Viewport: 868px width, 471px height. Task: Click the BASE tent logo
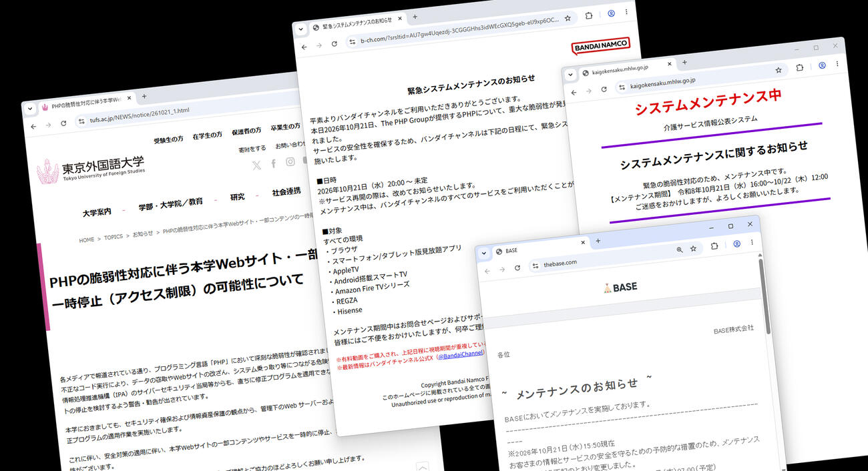620,288
